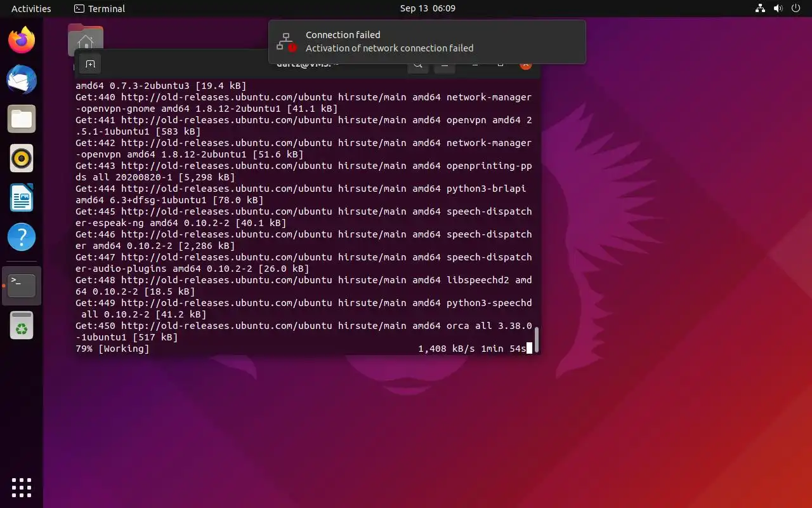Click 'amd64 0.7.3-2ubuntu3 [19.4 kB]' text
Viewport: 812px width, 508px height.
[x=161, y=86]
